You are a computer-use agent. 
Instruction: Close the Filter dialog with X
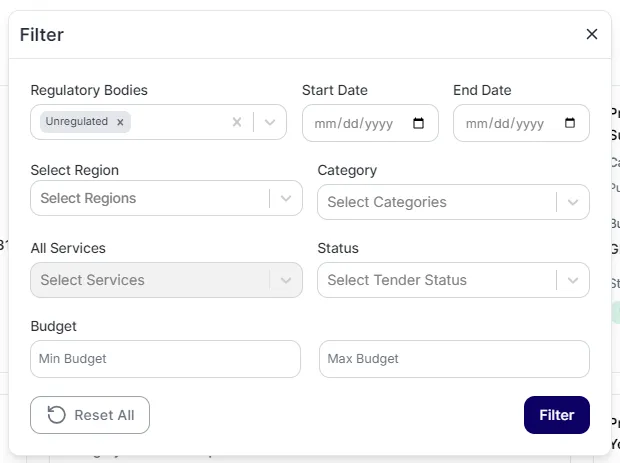pos(591,34)
